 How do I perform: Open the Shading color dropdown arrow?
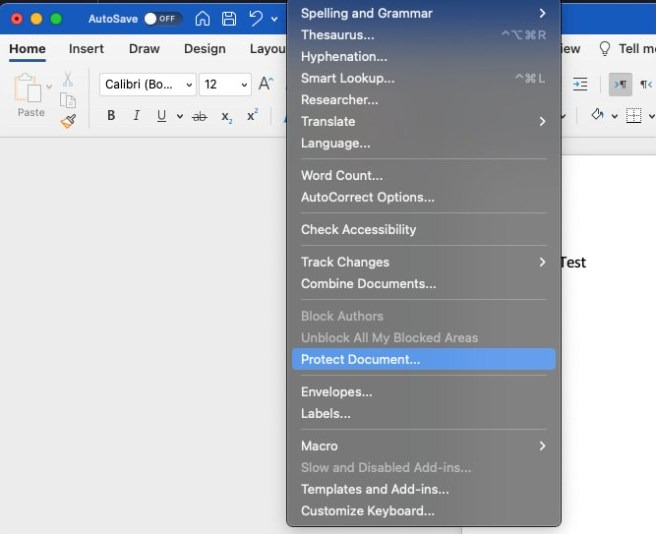(x=615, y=116)
